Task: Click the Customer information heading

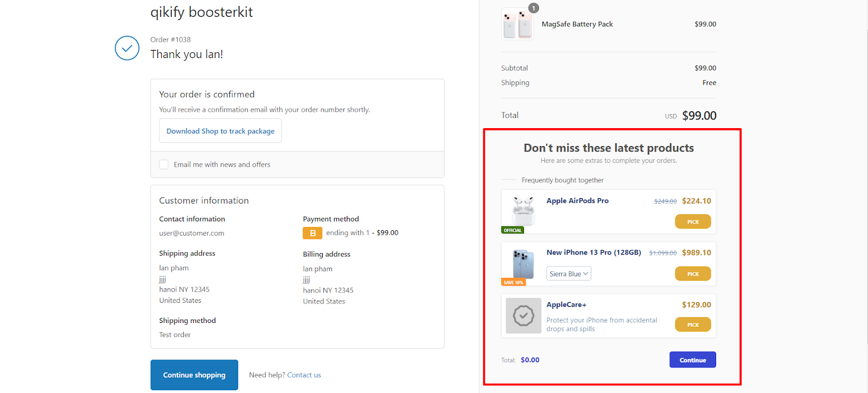Action: (204, 201)
